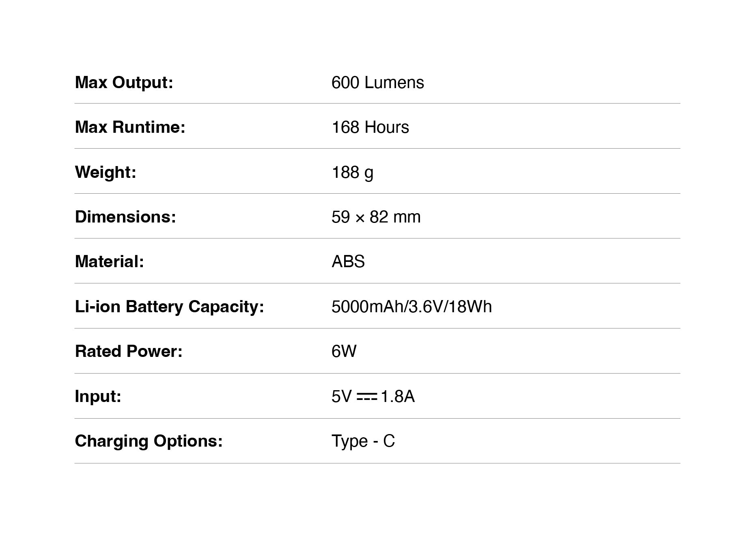Screen dimensions: 756x538
Task: Click the direct current symbol in Input row
Action: click(367, 397)
